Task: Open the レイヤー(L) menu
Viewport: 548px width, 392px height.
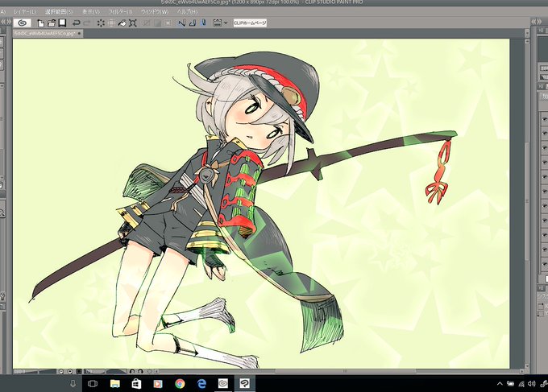Action: (25, 12)
